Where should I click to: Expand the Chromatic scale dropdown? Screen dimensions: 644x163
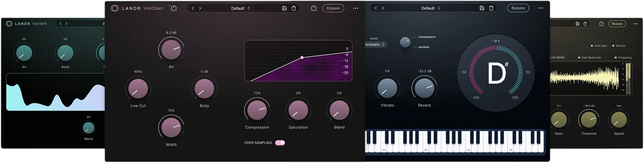click(375, 45)
